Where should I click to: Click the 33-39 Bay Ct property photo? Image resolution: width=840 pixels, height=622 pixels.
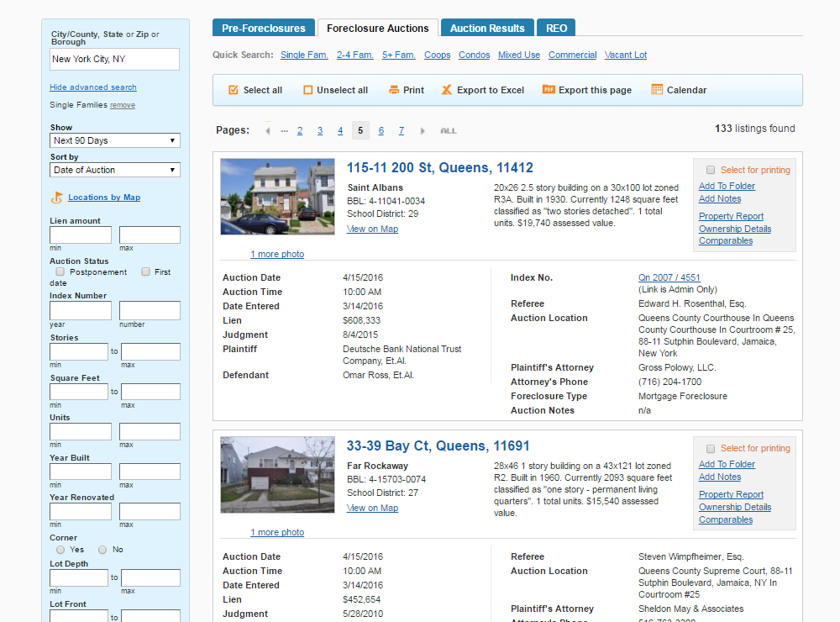277,475
